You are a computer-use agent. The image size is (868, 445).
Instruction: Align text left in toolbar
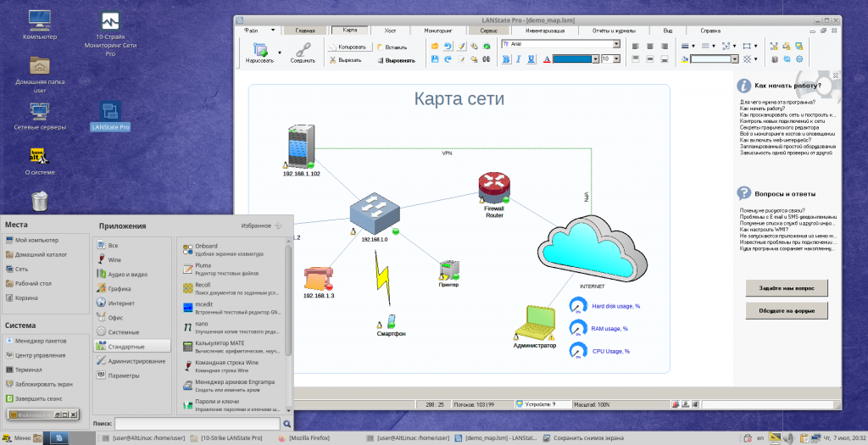pos(636,47)
